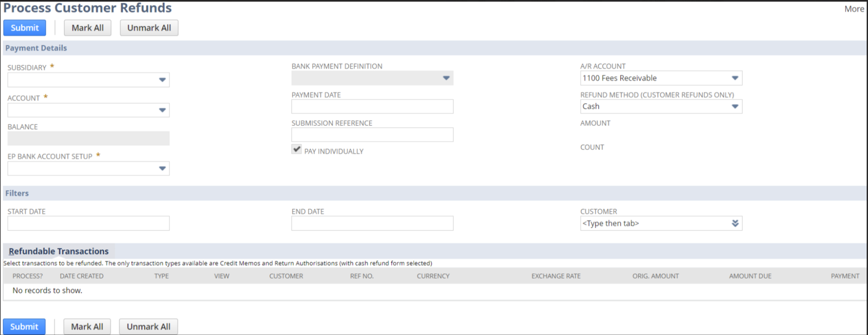
Task: Change the Refund Method dropdown from Cash
Action: coord(734,106)
